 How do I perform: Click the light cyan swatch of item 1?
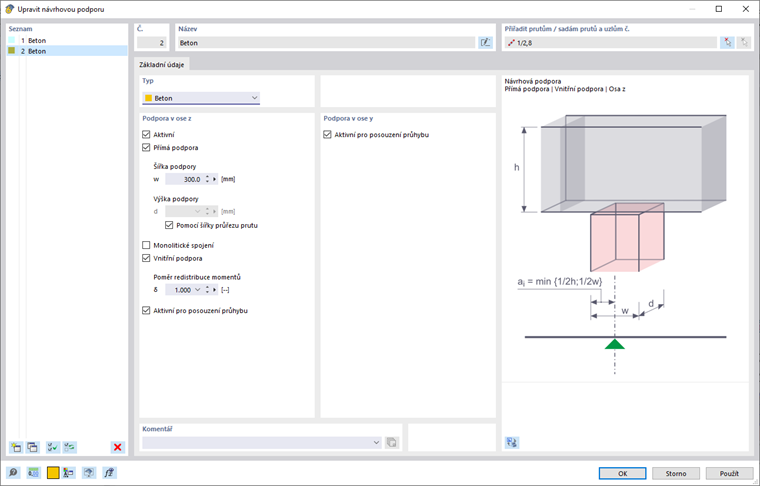12,40
